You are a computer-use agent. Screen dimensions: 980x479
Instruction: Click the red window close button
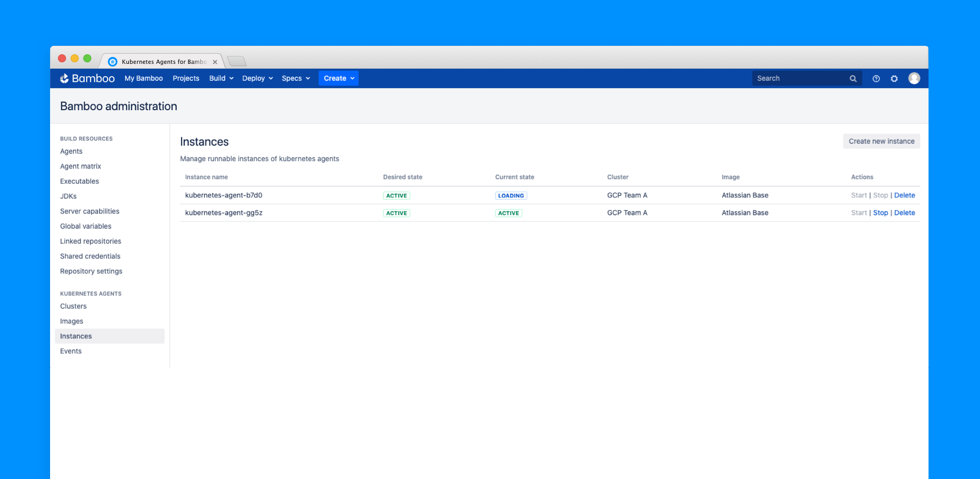click(62, 59)
